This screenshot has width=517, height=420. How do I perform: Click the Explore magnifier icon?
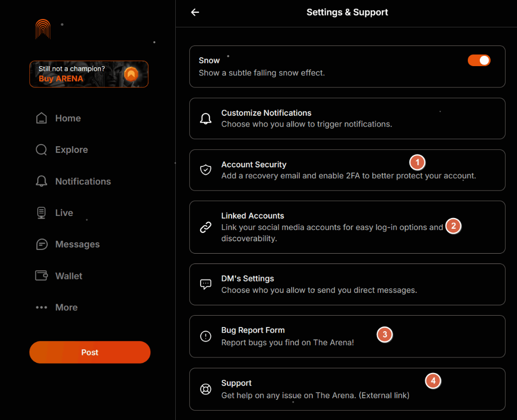(41, 150)
